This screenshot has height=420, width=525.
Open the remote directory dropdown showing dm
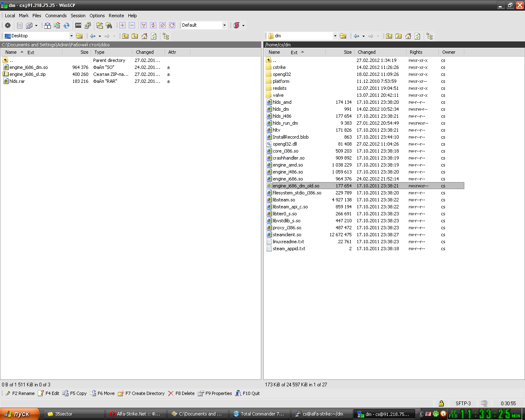[x=335, y=36]
